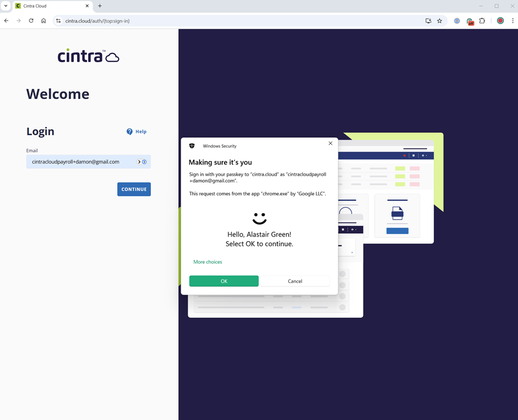The height and width of the screenshot is (420, 518).
Task: Click the printer illustration on the right
Action: [397, 214]
